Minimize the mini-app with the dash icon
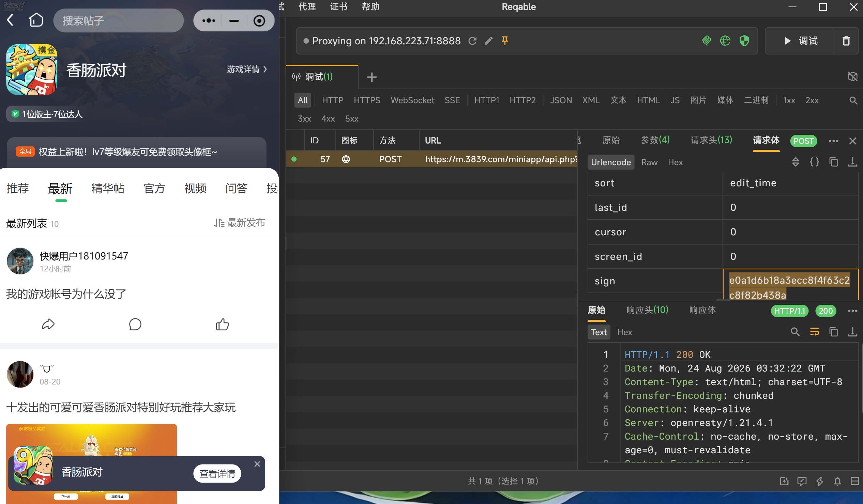Viewport: 863px width, 504px height. (x=234, y=20)
